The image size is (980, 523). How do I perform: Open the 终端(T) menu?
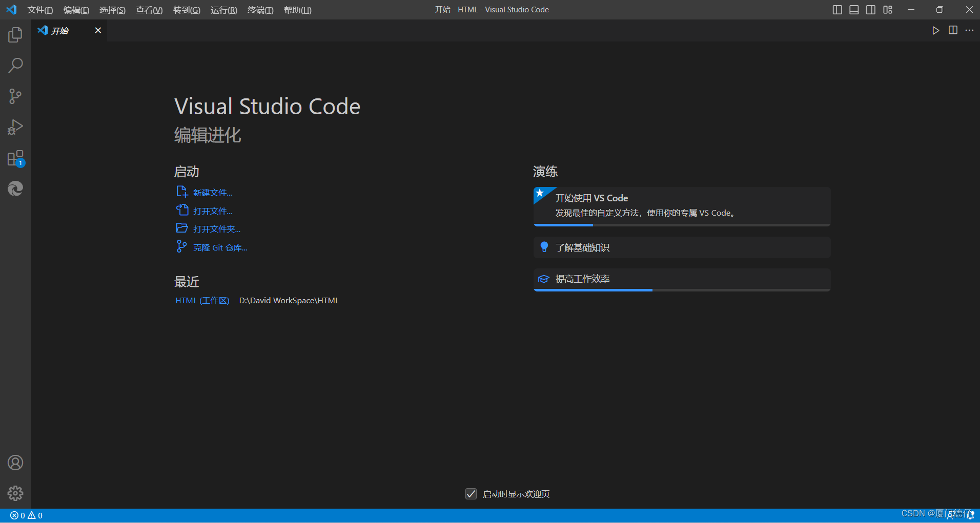(x=260, y=10)
